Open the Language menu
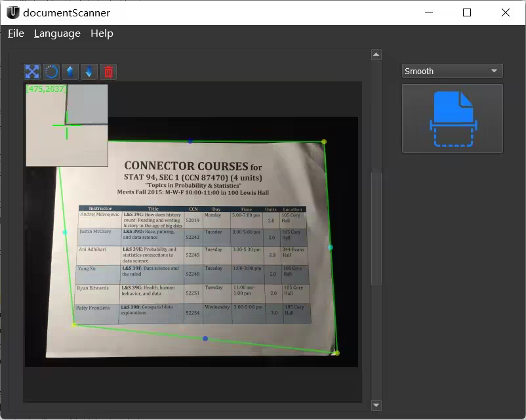The image size is (526, 420). click(57, 33)
